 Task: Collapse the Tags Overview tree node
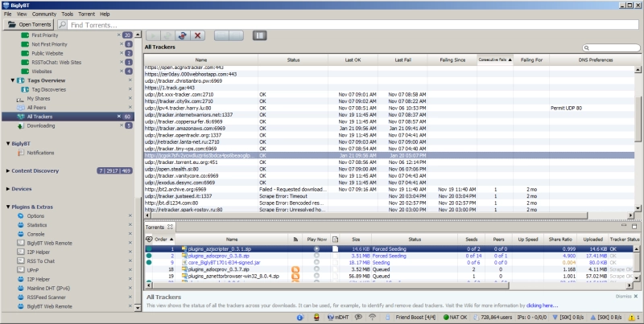click(x=13, y=80)
